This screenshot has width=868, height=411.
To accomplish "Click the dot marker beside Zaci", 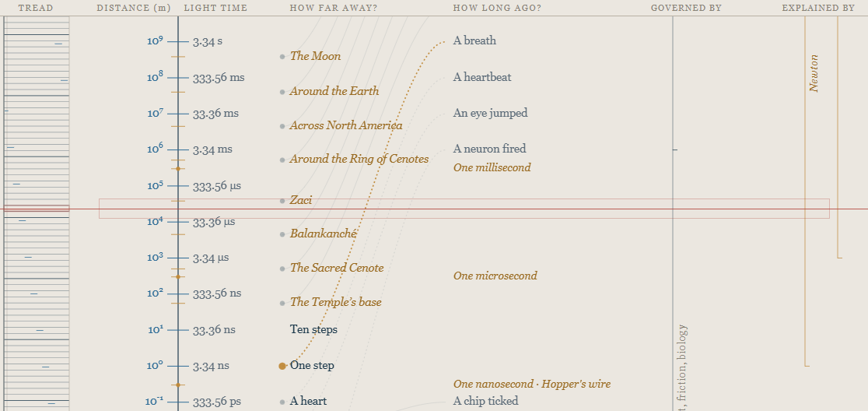I will 282,201.
